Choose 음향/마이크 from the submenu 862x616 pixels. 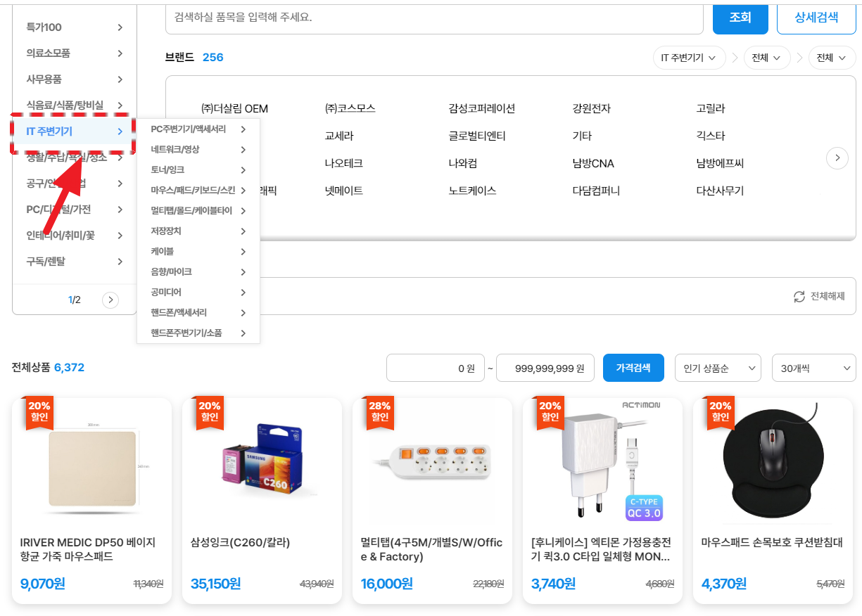tap(171, 272)
